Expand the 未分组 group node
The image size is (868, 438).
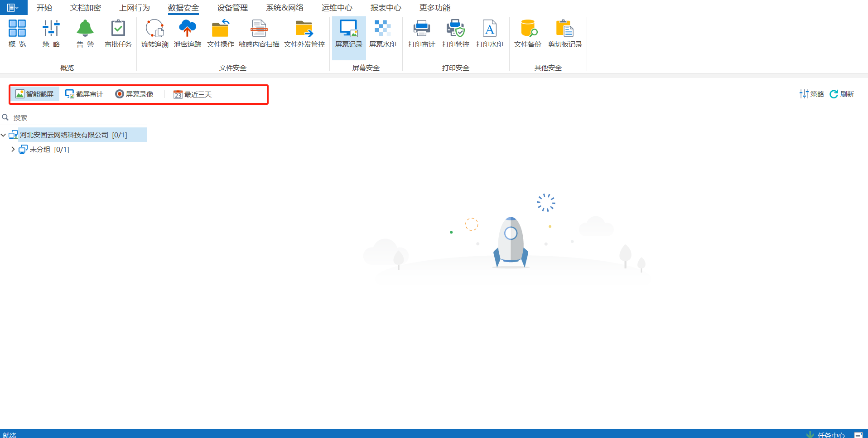[13, 149]
